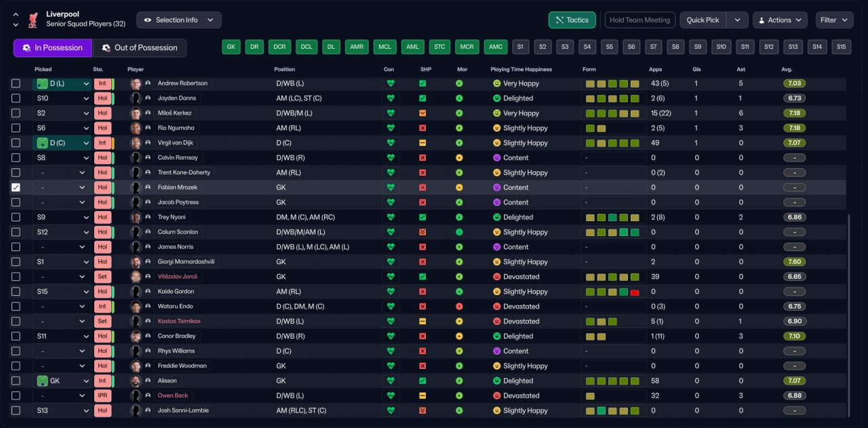Click the squad list vertical scrollbar
Image resolution: width=868 pixels, height=428 pixels.
pyautogui.click(x=848, y=315)
